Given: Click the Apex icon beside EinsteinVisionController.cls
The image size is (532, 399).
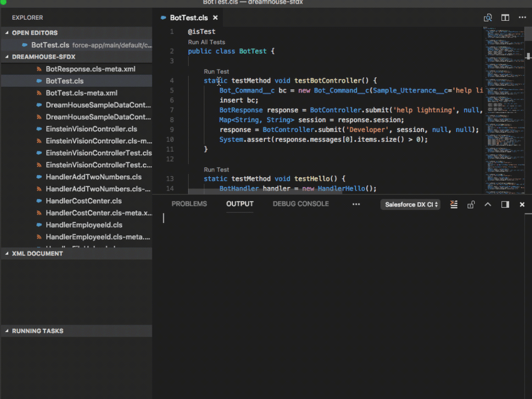Looking at the screenshot, I should (39, 129).
